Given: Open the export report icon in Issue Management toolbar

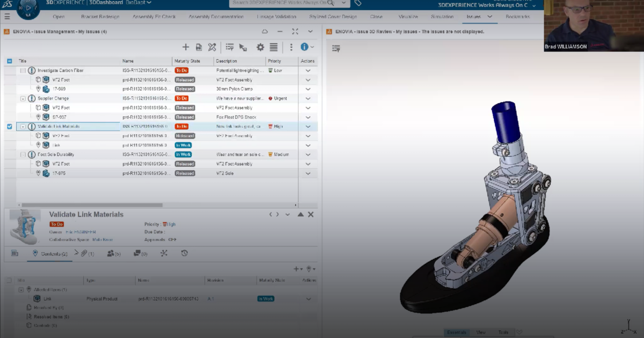Looking at the screenshot, I should click(199, 47).
